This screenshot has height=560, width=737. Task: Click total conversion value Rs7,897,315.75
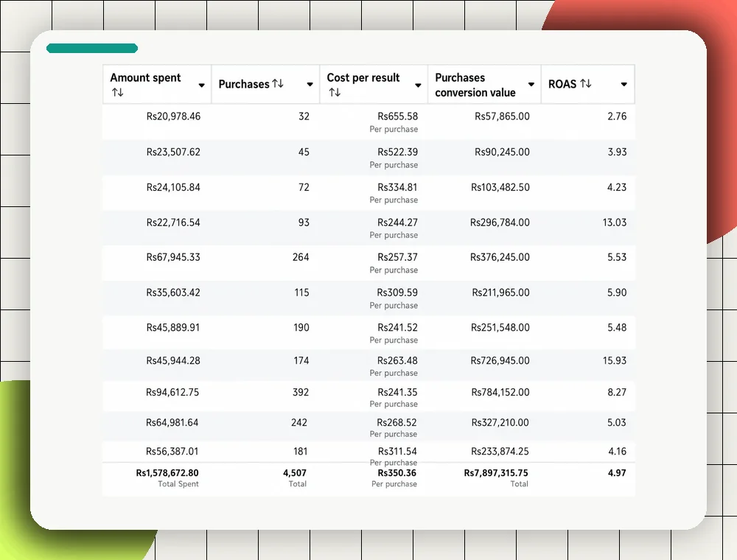pos(496,472)
